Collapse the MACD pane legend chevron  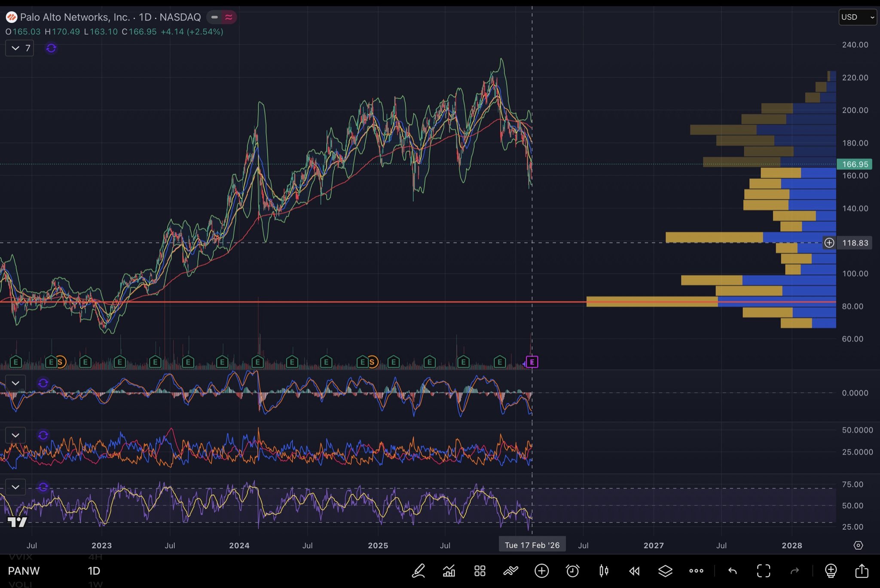pyautogui.click(x=15, y=383)
